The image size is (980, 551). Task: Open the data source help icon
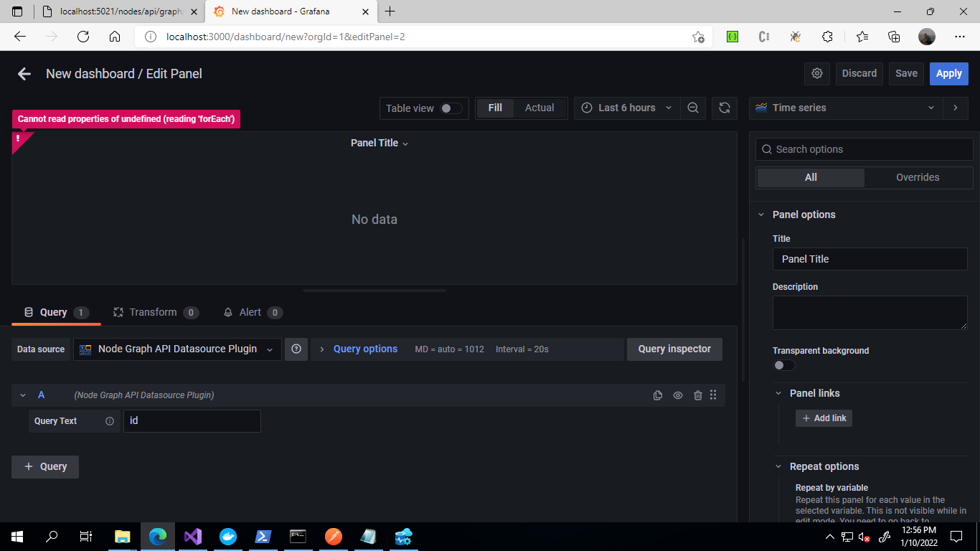tap(296, 349)
